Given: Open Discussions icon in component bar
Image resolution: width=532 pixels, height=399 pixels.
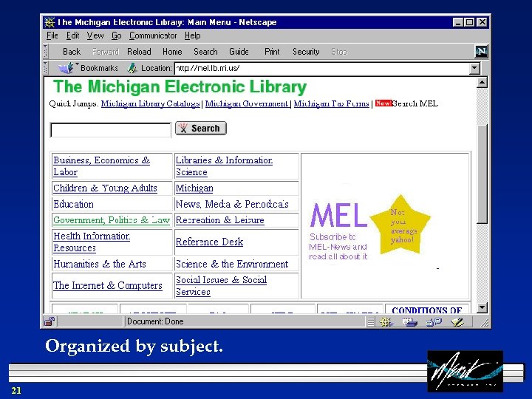Looking at the screenshot, I should point(434,321).
